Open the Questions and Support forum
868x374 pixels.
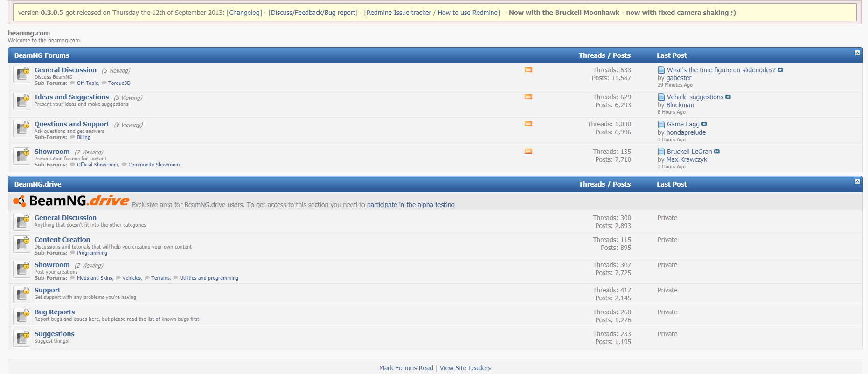pyautogui.click(x=72, y=124)
